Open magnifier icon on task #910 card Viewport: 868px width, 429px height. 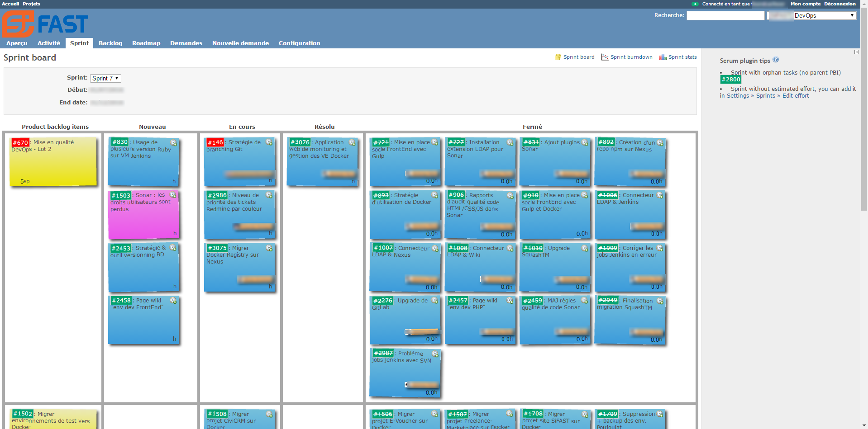(x=585, y=195)
